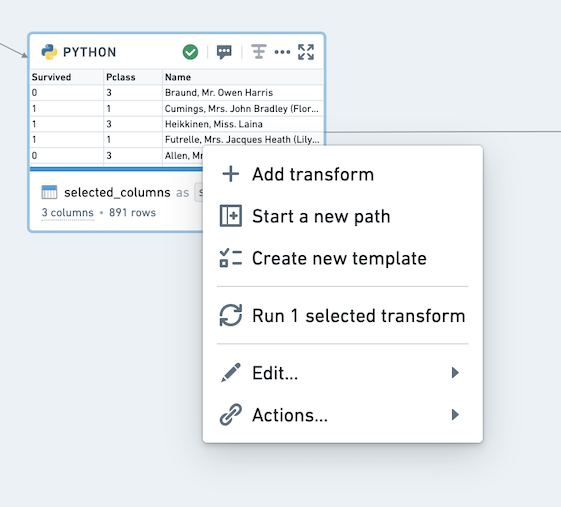Click the cell Cumings, Mrs. John Bradley
This screenshot has height=507, width=561.
(x=242, y=108)
